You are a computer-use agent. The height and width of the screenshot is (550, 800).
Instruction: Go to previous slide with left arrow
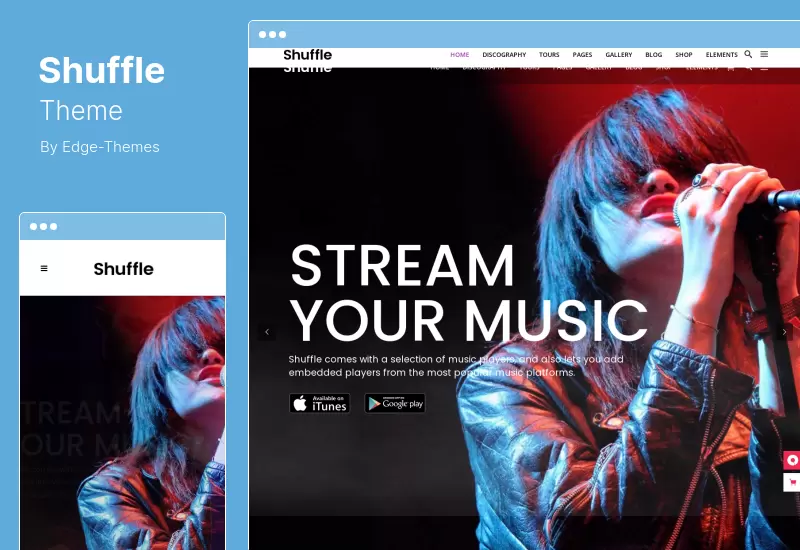pyautogui.click(x=267, y=332)
